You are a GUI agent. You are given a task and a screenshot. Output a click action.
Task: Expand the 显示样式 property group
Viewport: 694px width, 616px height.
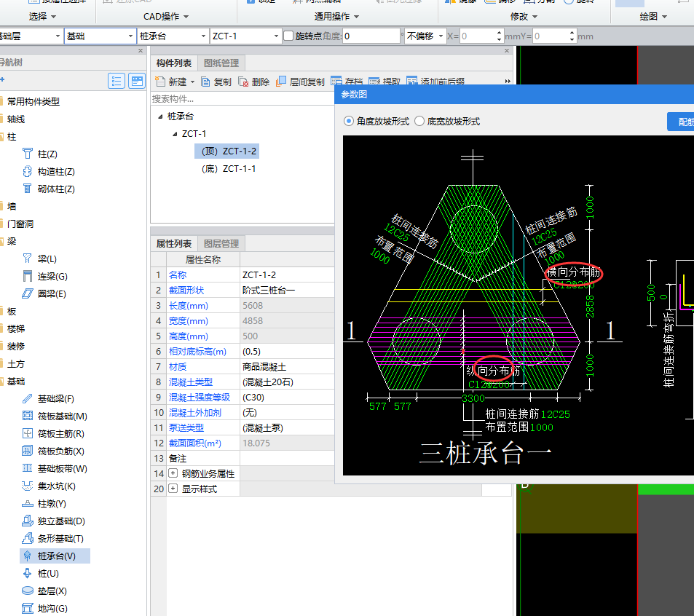[x=173, y=489]
